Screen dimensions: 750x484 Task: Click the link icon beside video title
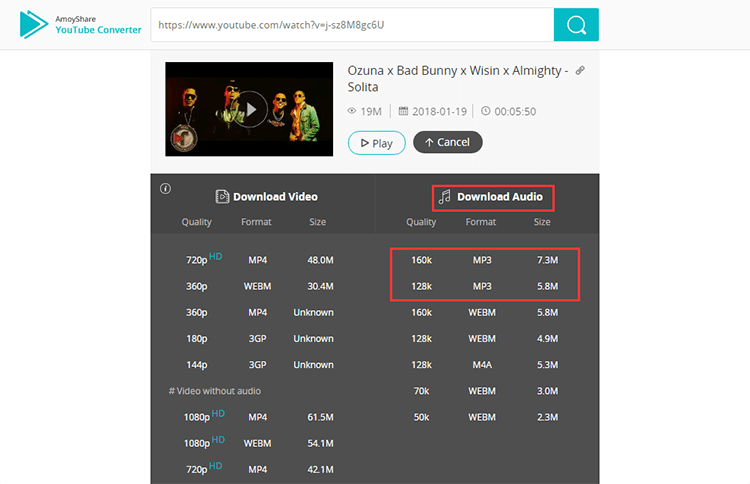pos(580,71)
